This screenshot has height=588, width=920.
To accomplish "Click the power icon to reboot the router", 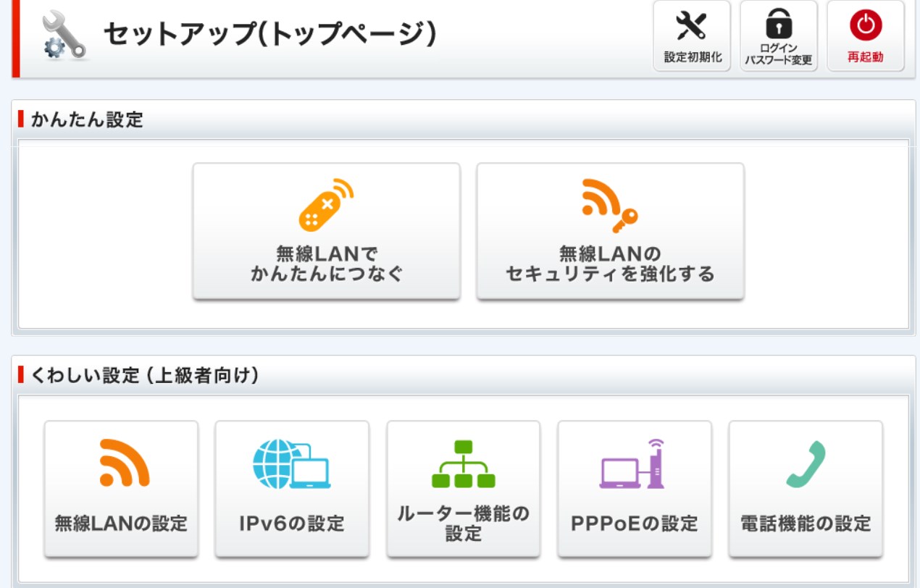I will 865,24.
